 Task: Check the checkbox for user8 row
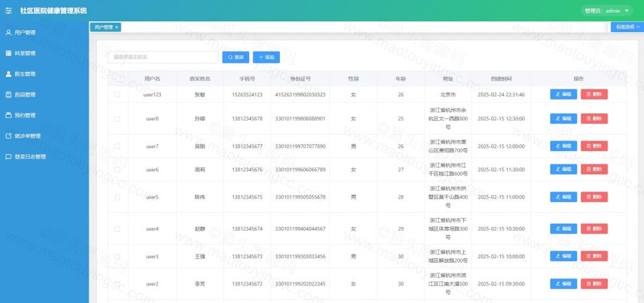118,119
